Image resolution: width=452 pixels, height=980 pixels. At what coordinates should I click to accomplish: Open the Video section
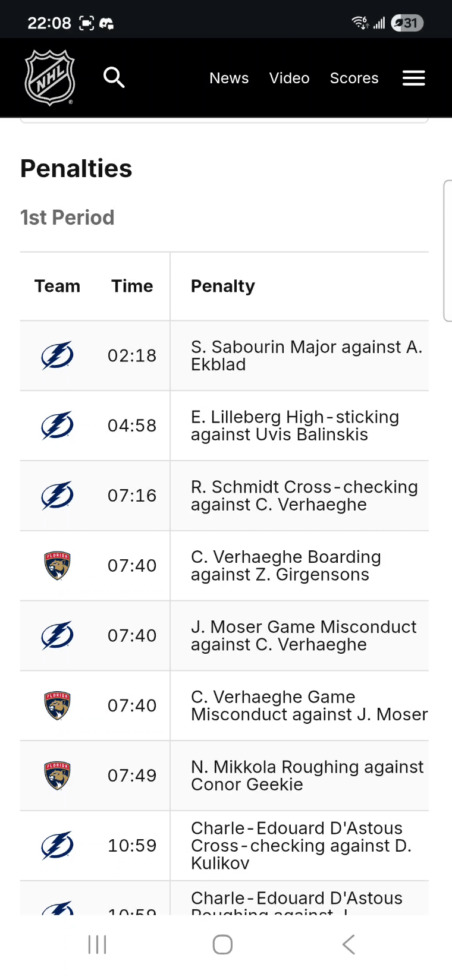[x=289, y=78]
